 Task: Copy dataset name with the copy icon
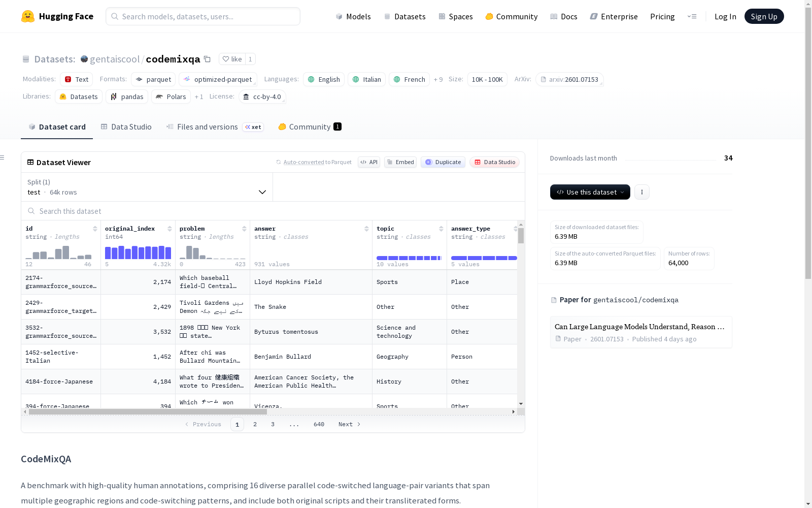click(x=207, y=59)
